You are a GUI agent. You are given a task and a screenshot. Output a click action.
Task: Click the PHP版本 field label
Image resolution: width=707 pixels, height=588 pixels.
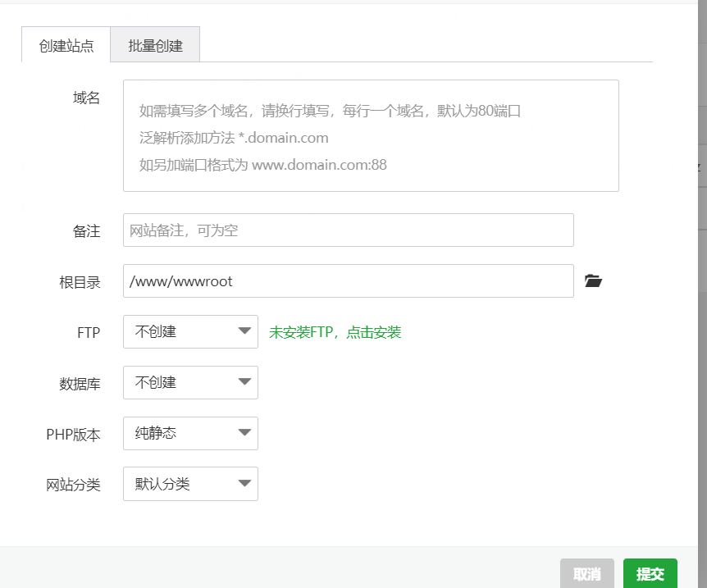(73, 435)
